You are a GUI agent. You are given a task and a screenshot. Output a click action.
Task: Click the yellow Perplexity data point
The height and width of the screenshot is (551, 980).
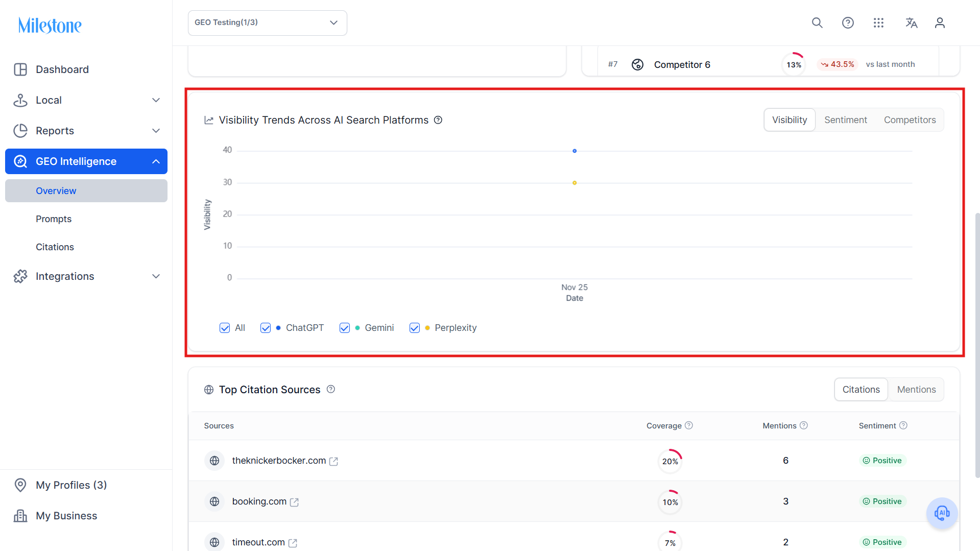pos(575,183)
